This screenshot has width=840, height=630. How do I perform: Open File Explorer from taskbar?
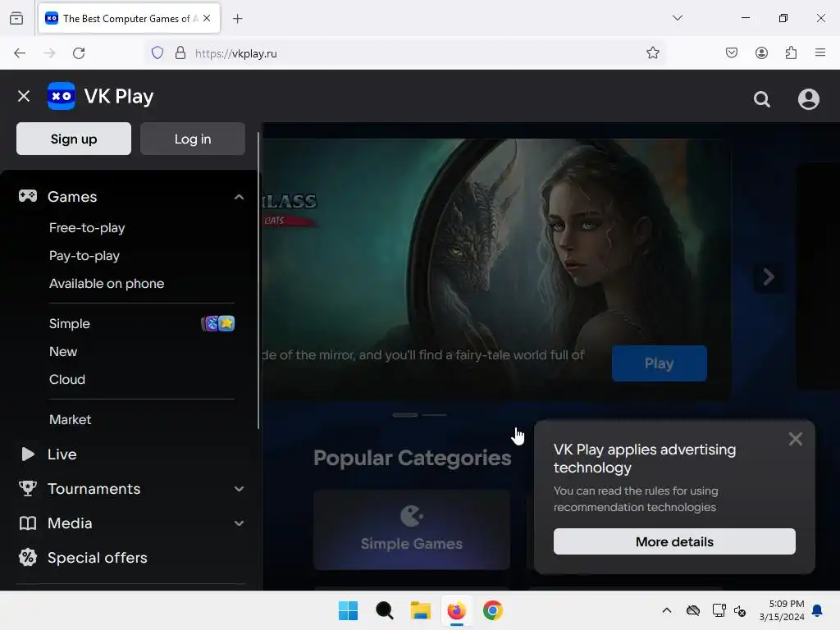click(x=421, y=610)
